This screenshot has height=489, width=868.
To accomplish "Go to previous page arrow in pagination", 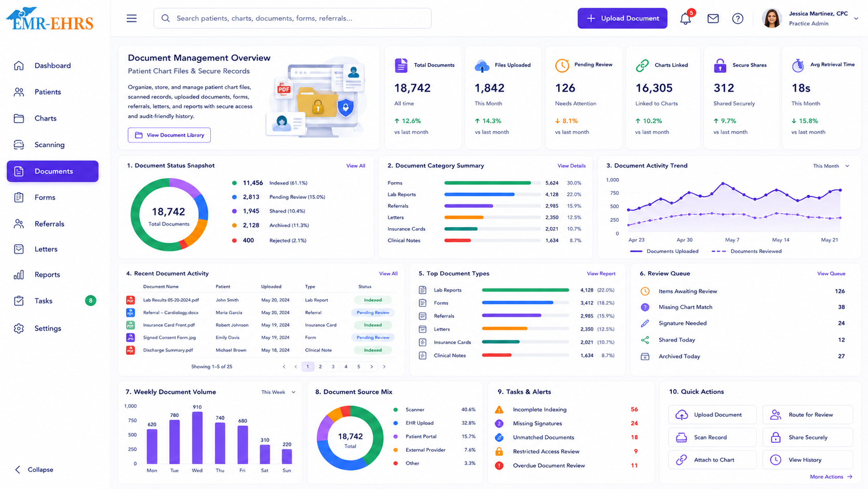I will 296,367.
